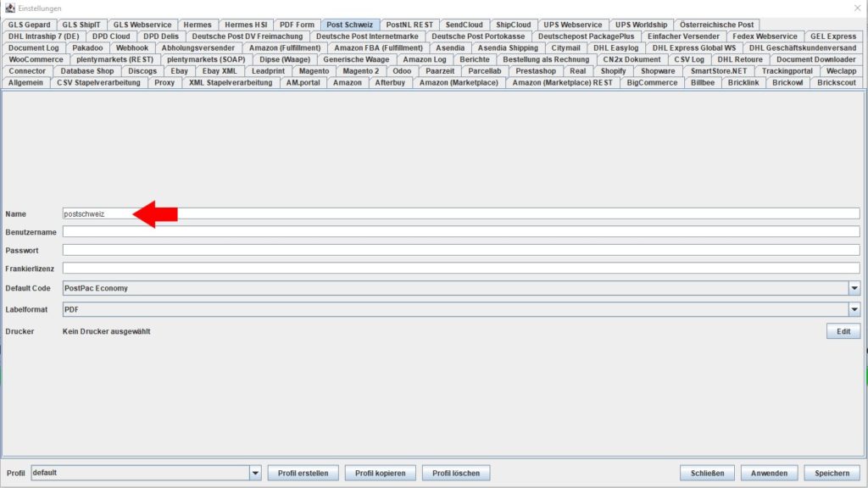This screenshot has width=868, height=488.
Task: Select the Labelformat combo box showing PDF
Action: click(461, 310)
